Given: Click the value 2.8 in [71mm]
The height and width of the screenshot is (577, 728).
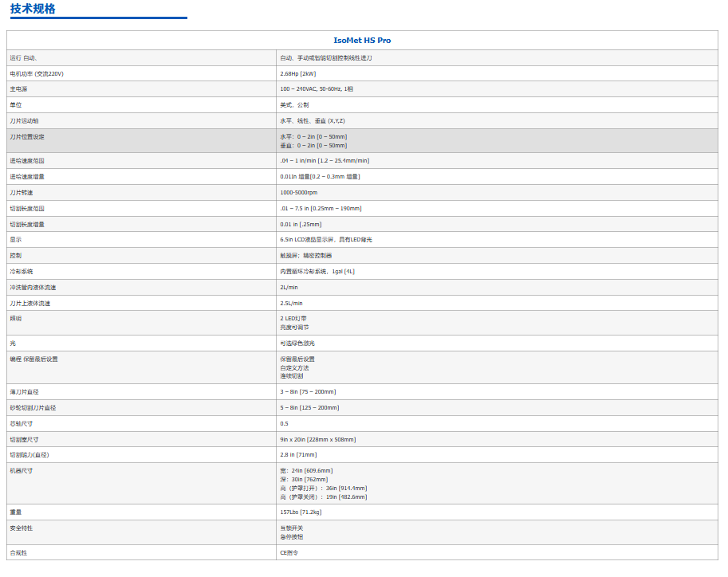Looking at the screenshot, I should [x=298, y=455].
